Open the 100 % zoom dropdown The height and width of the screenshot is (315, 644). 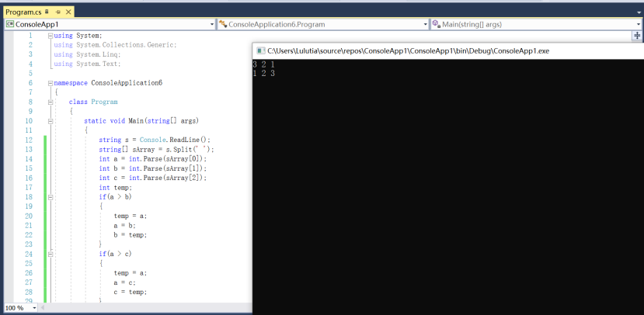pos(34,307)
